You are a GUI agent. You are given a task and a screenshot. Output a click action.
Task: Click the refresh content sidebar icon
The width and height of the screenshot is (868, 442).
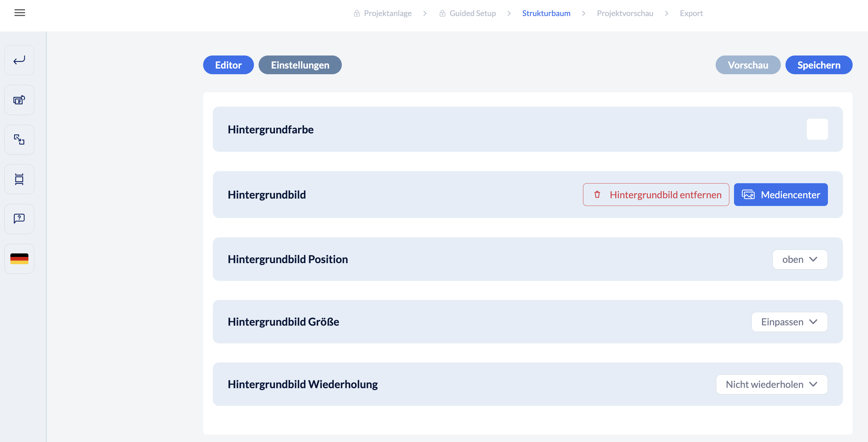(x=19, y=100)
